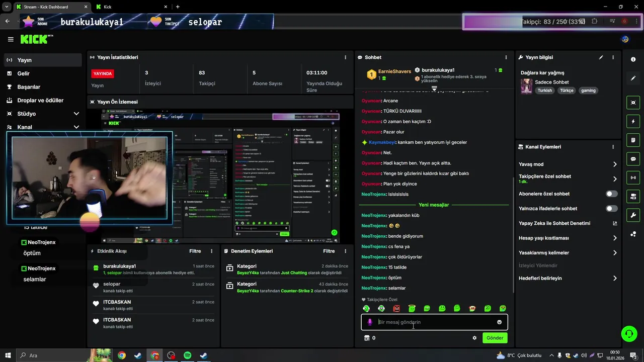
Task: Click the purple microphone icon in chat box
Action: [370, 322]
